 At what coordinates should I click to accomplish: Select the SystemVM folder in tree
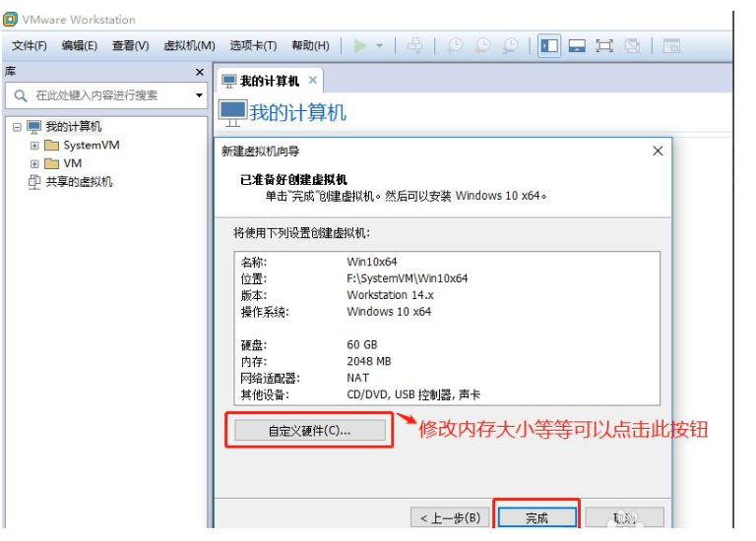tap(92, 145)
